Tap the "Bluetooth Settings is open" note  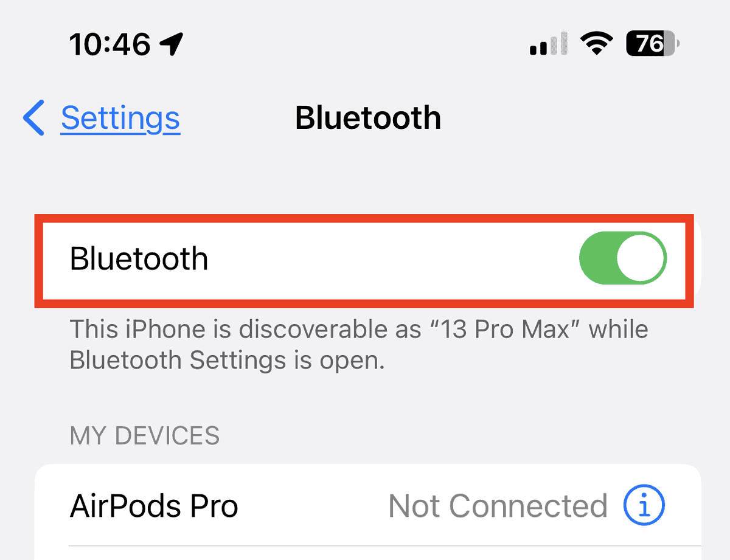(x=228, y=360)
